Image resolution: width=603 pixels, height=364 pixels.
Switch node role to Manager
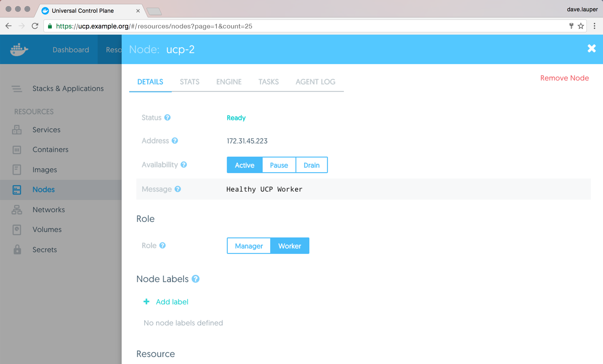pyautogui.click(x=249, y=246)
